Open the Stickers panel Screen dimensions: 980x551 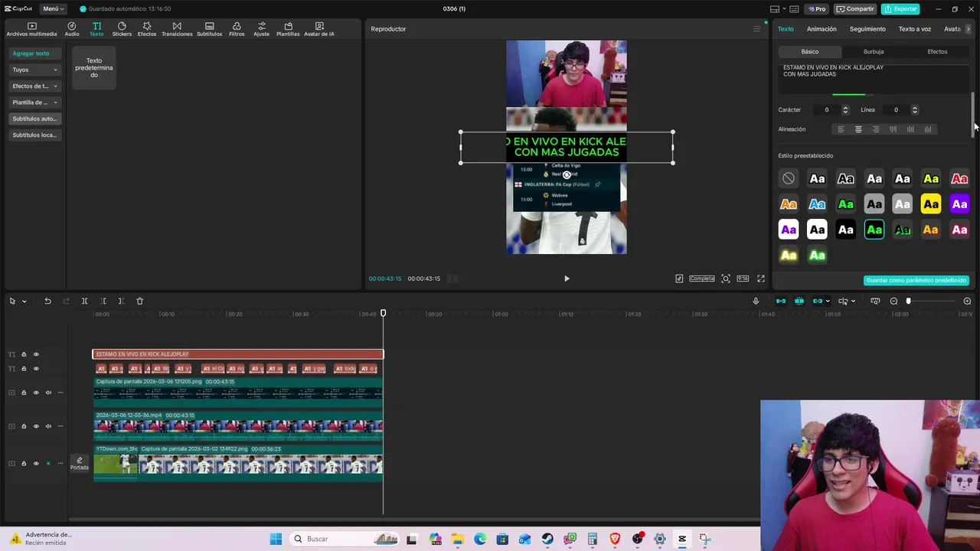click(122, 29)
